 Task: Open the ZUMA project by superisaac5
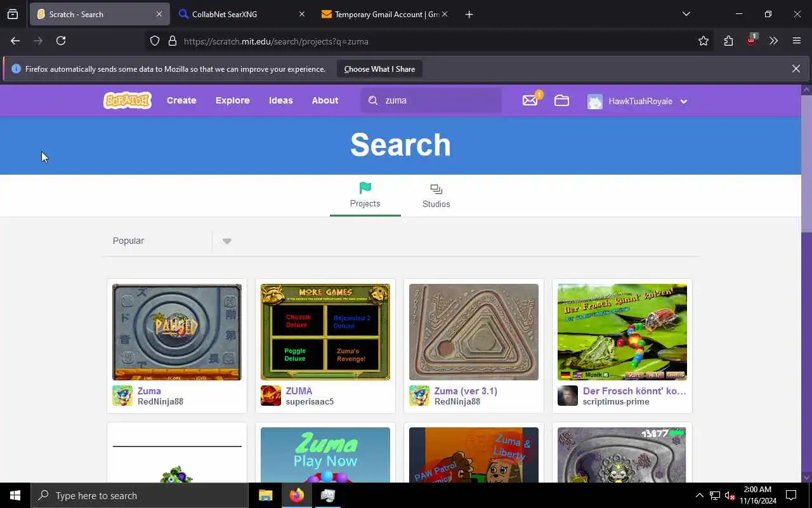(299, 391)
